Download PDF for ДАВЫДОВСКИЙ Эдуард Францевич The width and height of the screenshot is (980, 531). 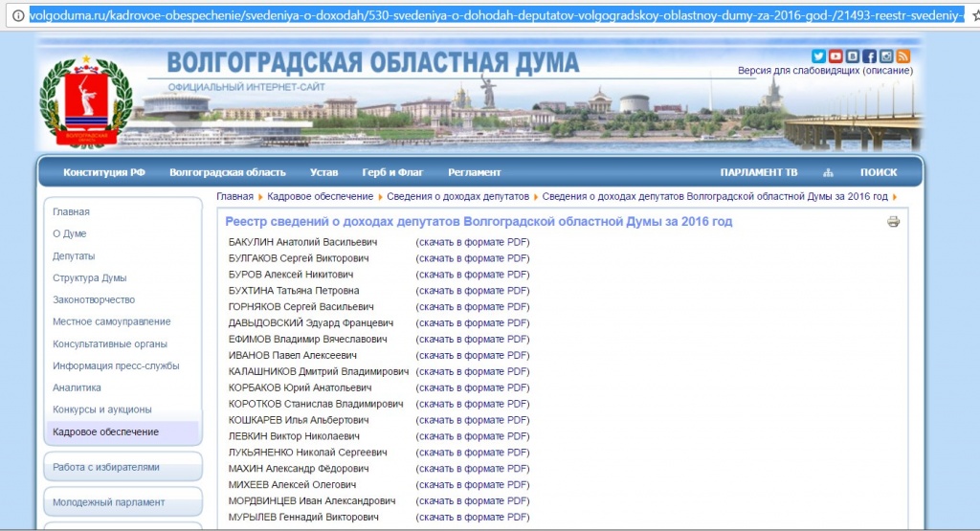pyautogui.click(x=473, y=323)
